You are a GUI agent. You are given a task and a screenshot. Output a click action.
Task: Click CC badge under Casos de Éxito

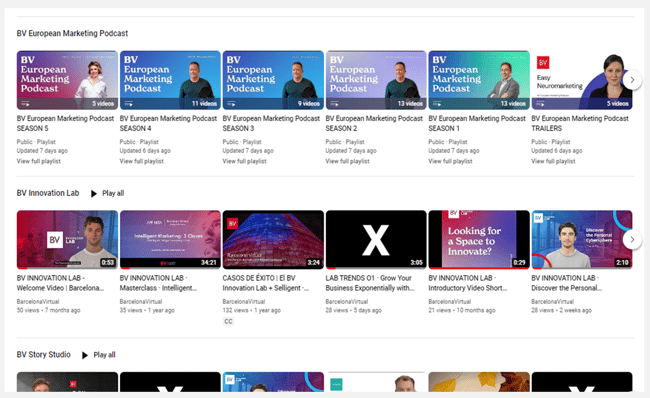(228, 321)
